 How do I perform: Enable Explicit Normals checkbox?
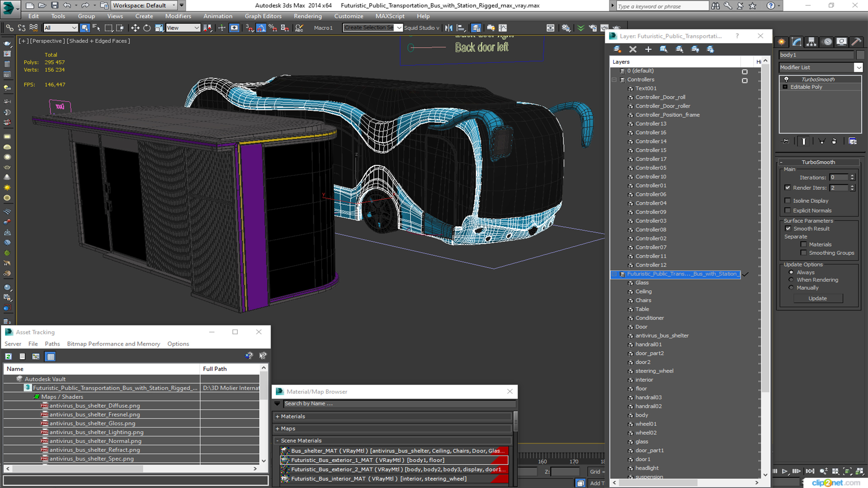(x=788, y=211)
